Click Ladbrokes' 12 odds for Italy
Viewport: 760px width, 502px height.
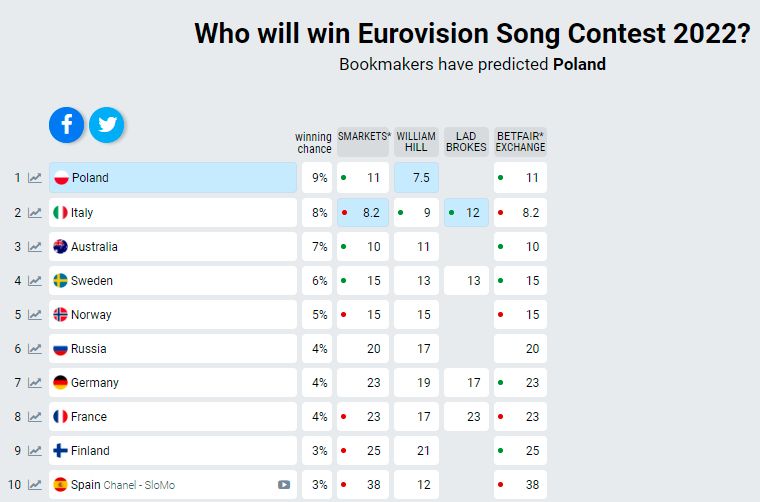coord(466,213)
